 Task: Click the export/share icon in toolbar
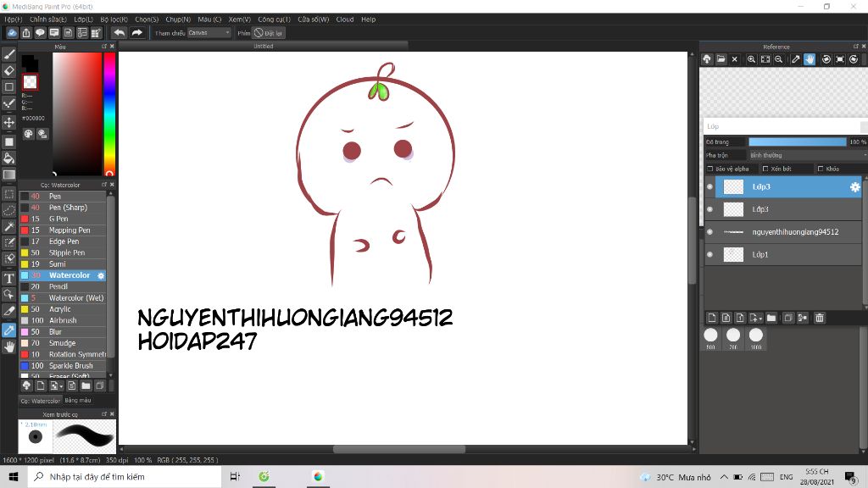26,33
